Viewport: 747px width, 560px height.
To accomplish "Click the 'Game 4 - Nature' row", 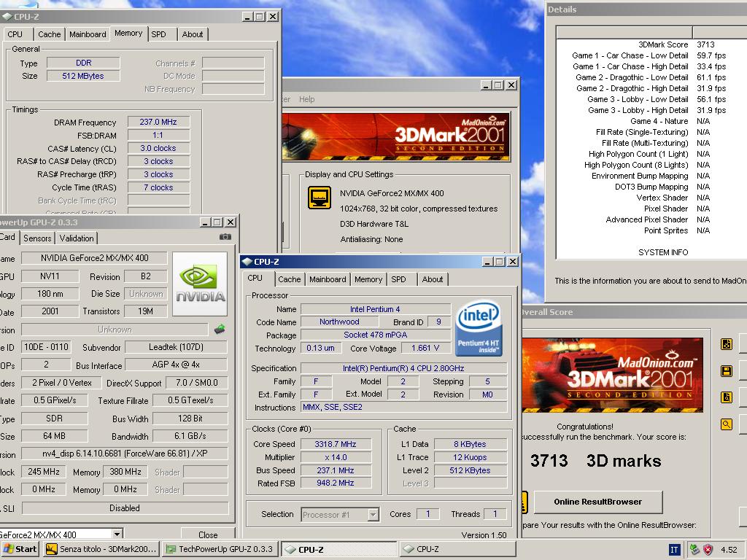I will pos(651,121).
